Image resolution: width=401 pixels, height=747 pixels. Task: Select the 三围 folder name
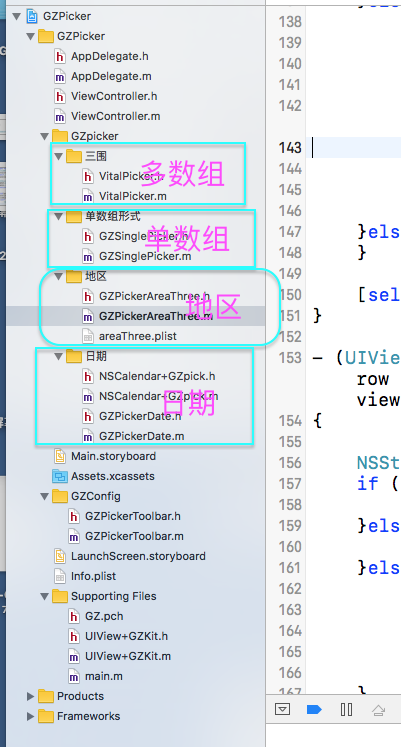click(x=96, y=156)
